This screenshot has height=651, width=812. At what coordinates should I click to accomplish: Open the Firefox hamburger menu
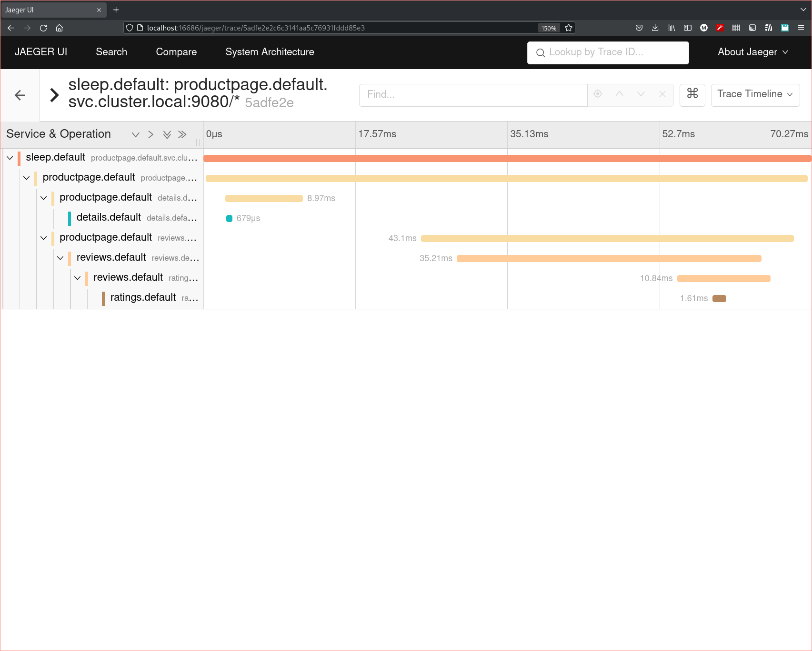[x=801, y=28]
